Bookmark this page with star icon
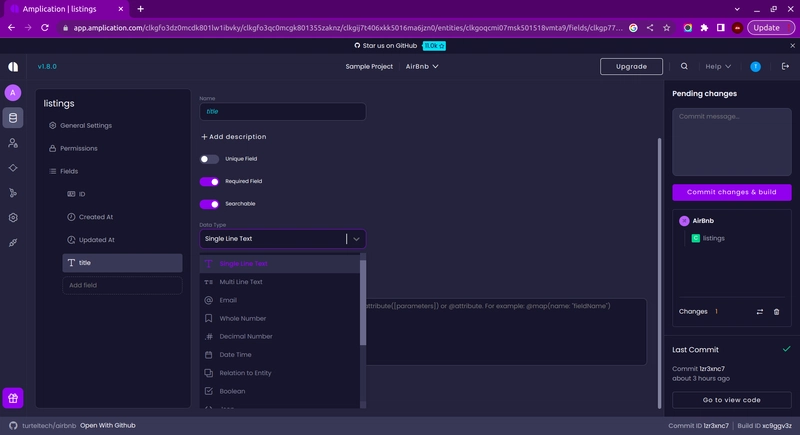 (x=666, y=28)
